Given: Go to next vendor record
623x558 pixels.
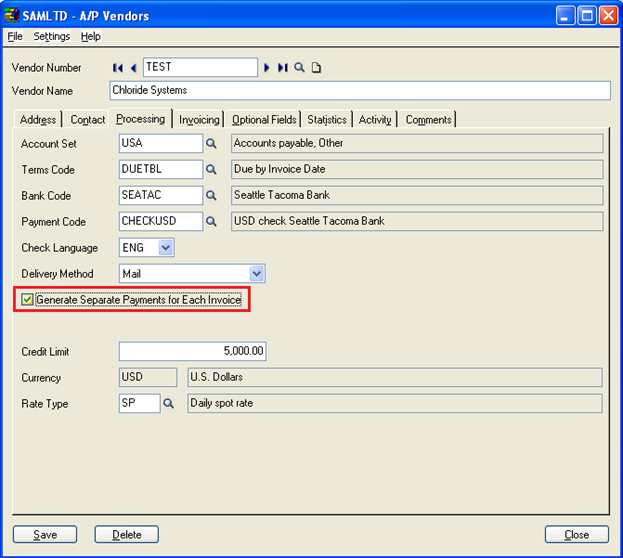Looking at the screenshot, I should tap(267, 68).
